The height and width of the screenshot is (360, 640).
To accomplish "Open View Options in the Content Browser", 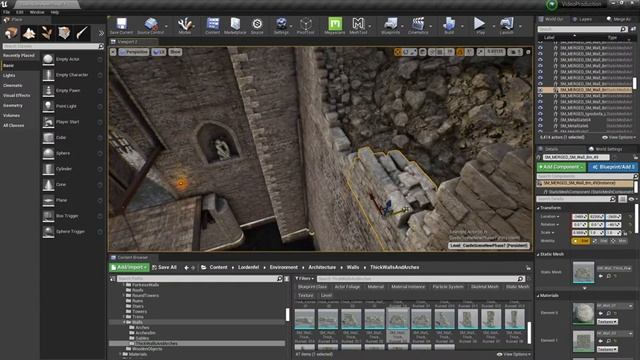I will 513,354.
